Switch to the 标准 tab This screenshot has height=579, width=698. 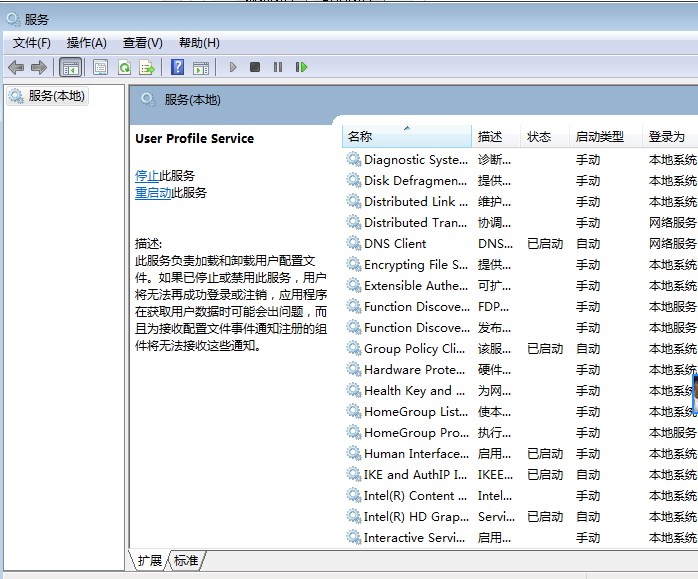pos(186,560)
